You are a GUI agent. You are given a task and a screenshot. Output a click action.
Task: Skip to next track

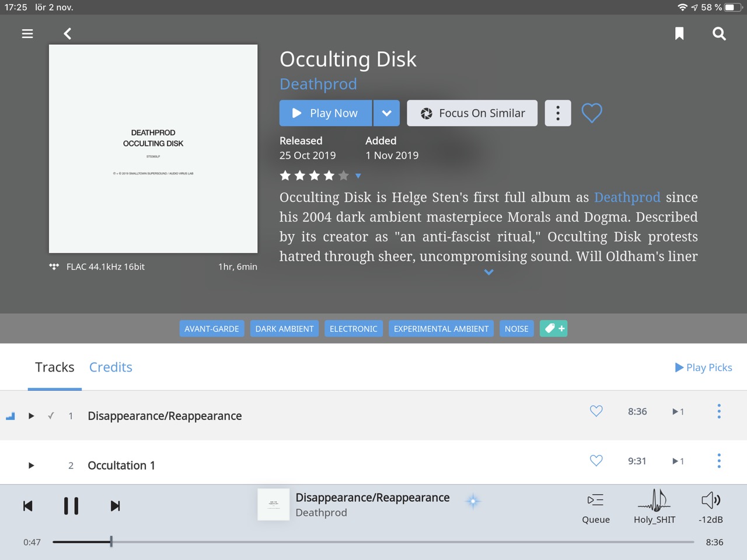coord(115,506)
